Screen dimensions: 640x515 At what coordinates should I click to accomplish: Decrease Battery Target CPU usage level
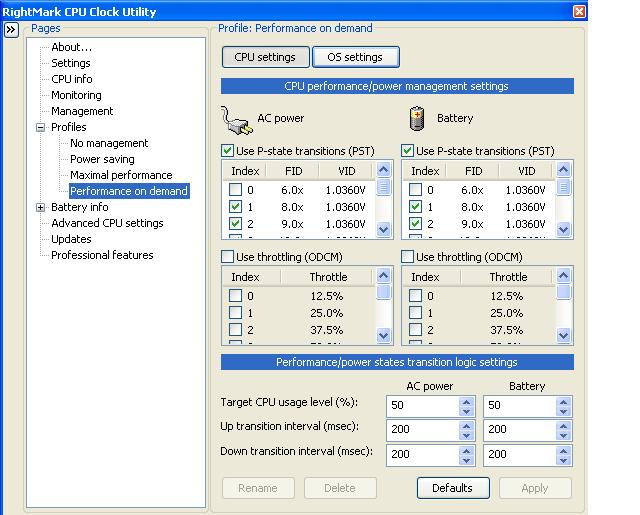pos(564,411)
